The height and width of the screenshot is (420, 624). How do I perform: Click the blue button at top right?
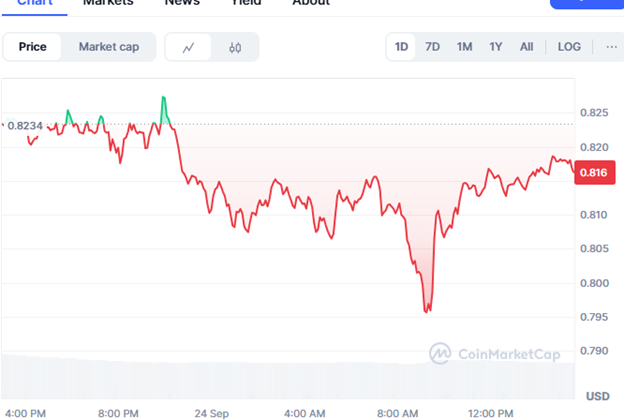click(586, 3)
